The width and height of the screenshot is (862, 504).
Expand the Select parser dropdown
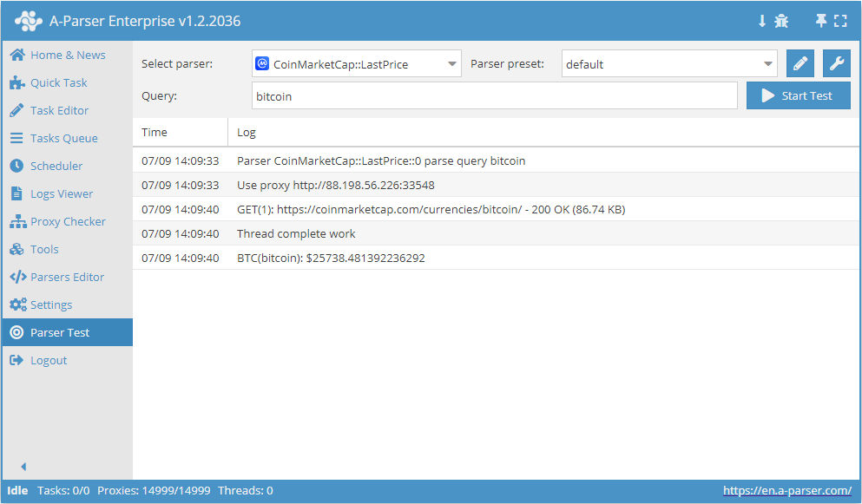356,64
